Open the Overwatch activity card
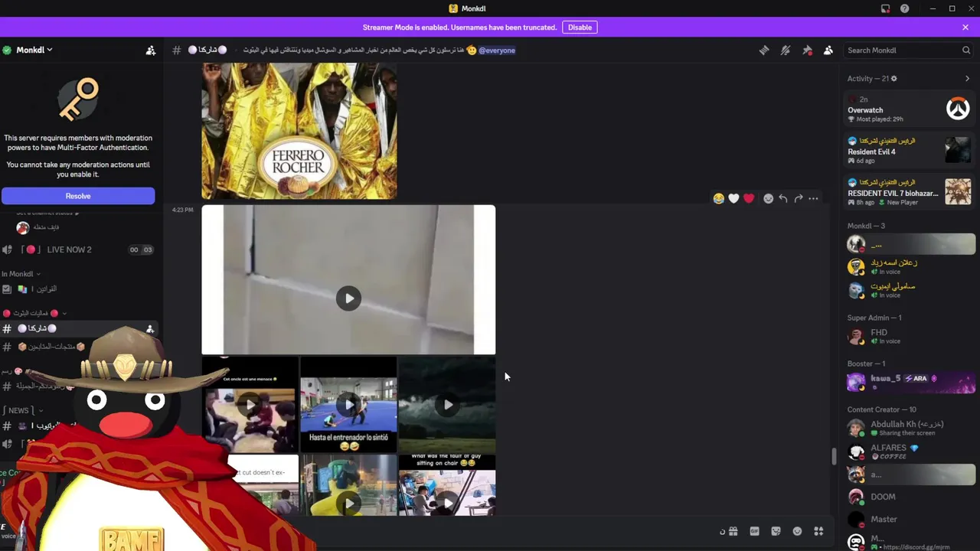980x551 pixels. click(909, 109)
